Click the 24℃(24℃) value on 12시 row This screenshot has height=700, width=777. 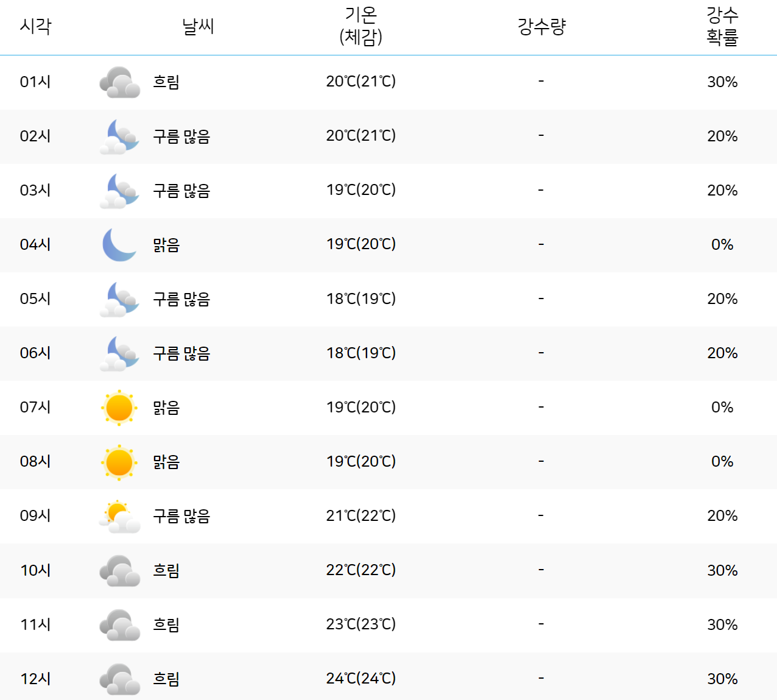click(362, 678)
